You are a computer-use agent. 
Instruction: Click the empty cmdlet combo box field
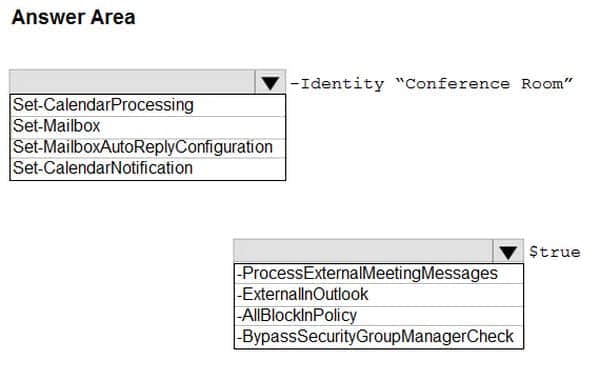132,82
